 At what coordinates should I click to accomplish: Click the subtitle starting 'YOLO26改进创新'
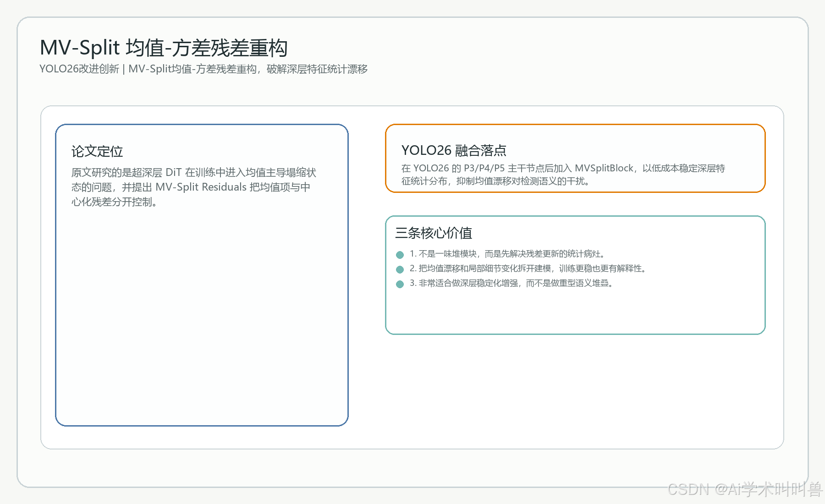click(203, 69)
